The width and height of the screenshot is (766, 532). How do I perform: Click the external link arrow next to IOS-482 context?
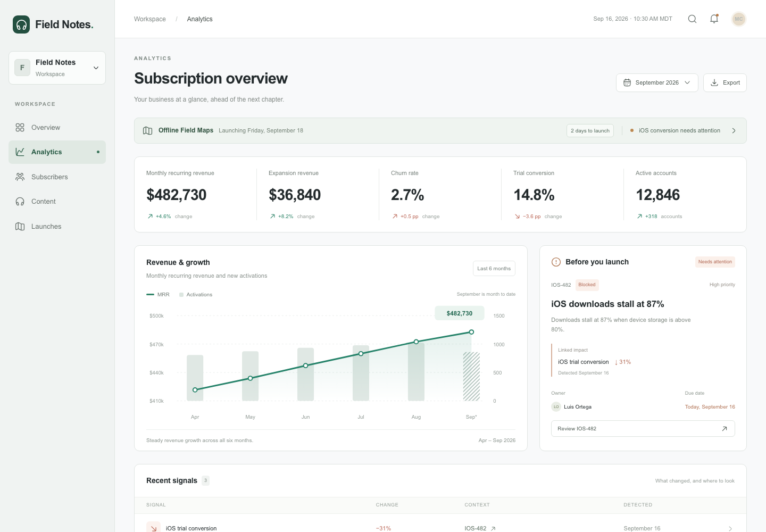click(493, 528)
